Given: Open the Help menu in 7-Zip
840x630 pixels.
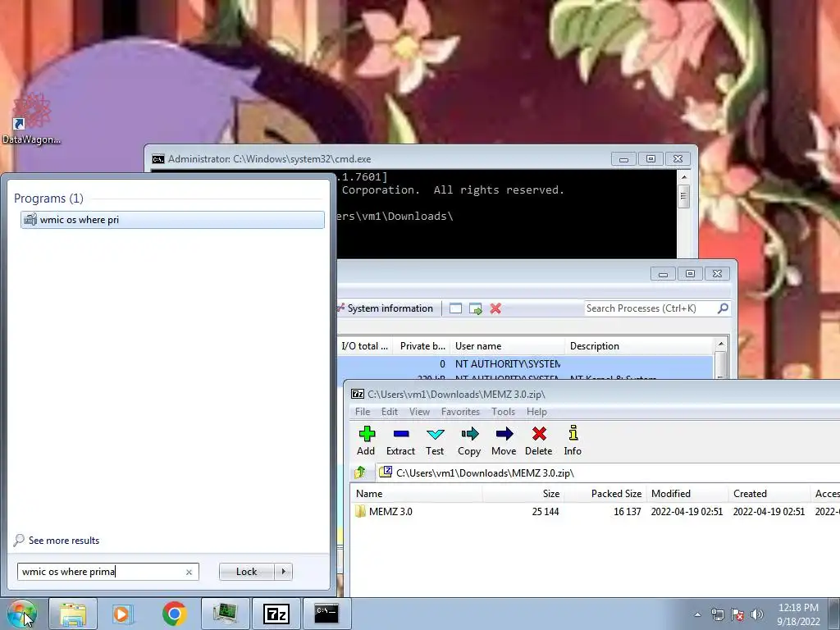Looking at the screenshot, I should [x=536, y=412].
